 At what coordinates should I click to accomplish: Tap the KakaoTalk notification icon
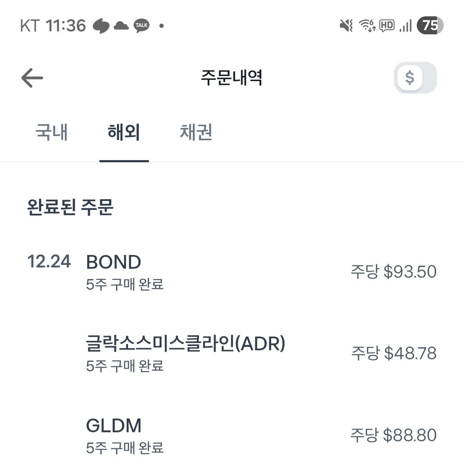point(141,26)
